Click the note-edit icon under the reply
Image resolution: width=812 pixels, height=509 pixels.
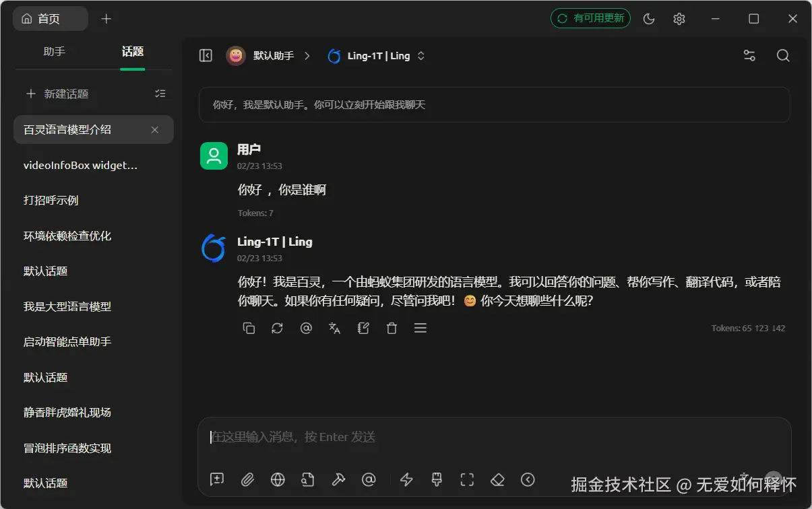363,328
